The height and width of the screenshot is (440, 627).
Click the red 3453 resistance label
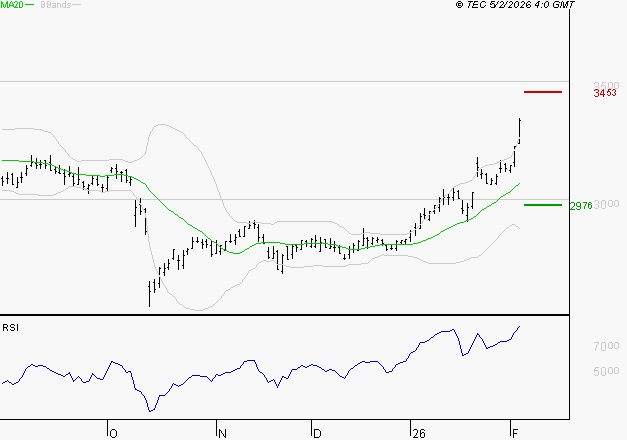tap(605, 93)
